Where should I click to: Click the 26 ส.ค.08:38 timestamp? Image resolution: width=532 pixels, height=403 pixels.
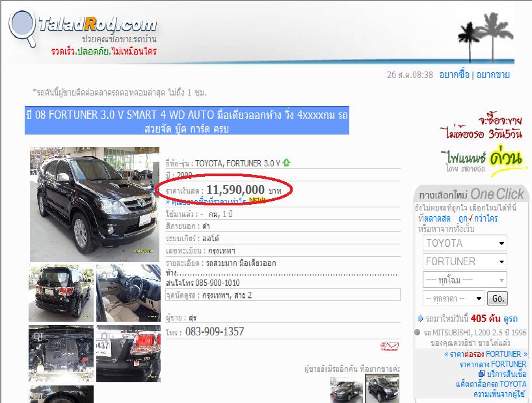410,75
